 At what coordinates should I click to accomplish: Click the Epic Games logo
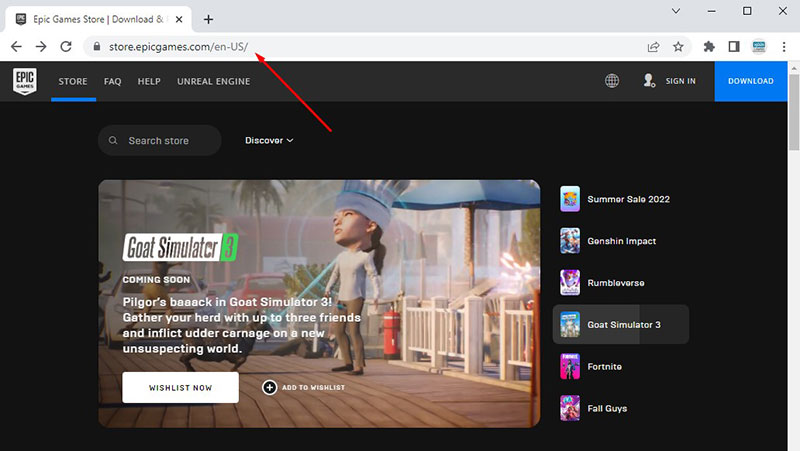[24, 81]
